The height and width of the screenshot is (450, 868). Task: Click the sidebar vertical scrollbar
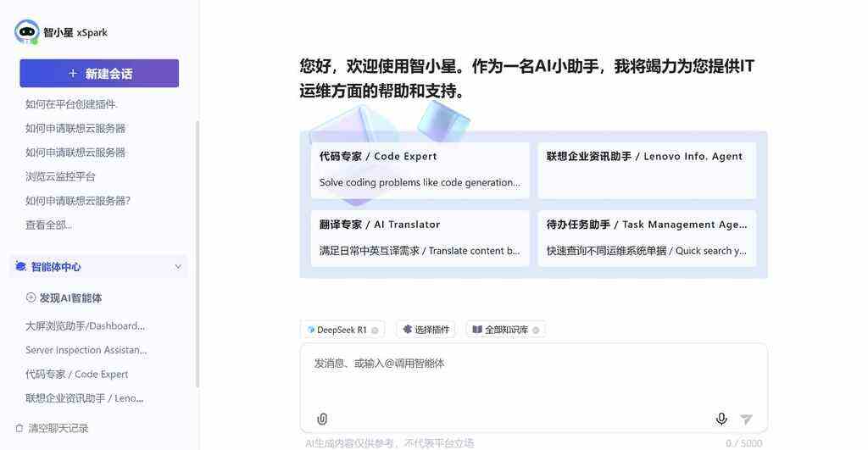(198, 253)
